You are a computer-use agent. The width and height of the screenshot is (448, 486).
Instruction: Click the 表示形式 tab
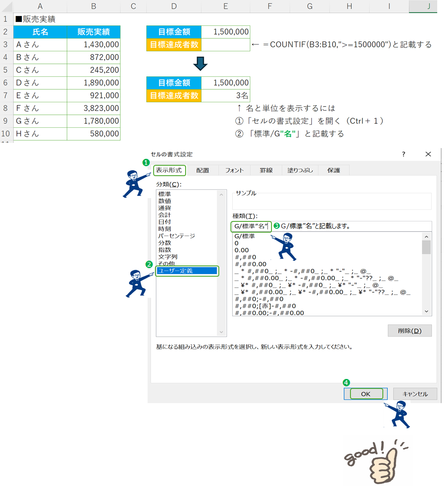point(169,170)
